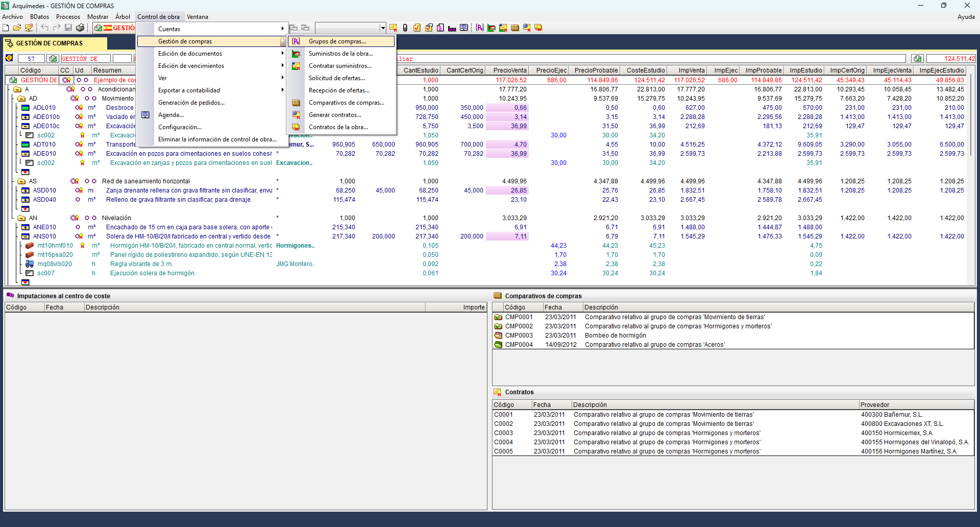This screenshot has width=980, height=527.
Task: Click the brick icon beside mt10hmf010
Action: coord(30,246)
